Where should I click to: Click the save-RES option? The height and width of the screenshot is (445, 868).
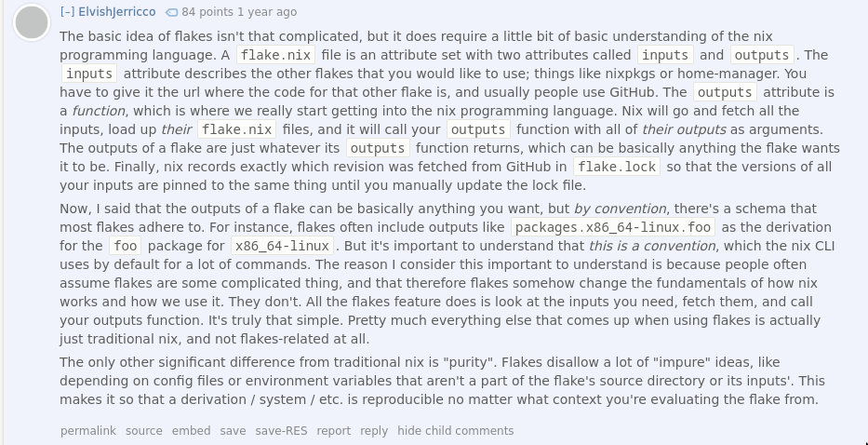[x=281, y=431]
